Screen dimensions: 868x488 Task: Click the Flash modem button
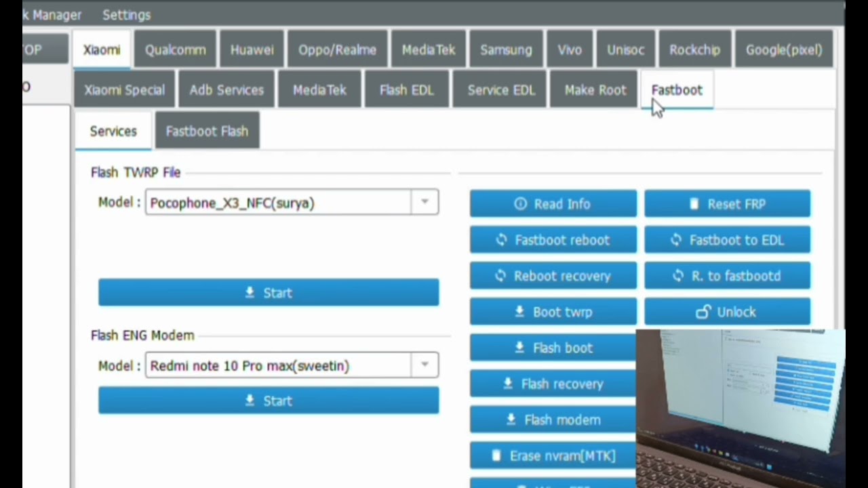coord(553,420)
